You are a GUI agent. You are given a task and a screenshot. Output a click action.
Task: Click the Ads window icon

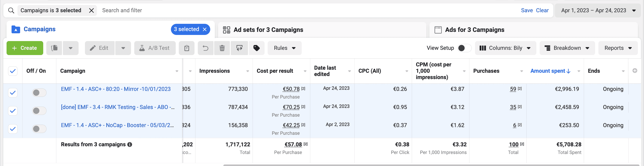pyautogui.click(x=438, y=30)
